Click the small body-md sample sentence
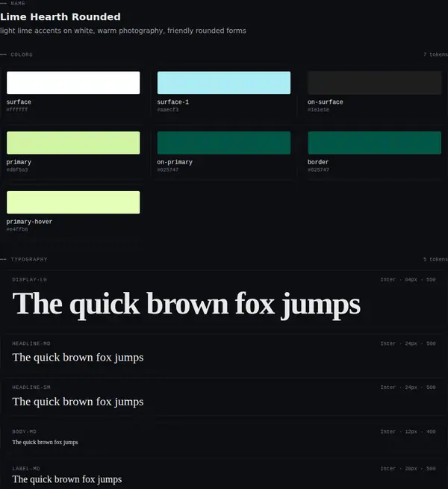This screenshot has width=448, height=489. coord(45,443)
